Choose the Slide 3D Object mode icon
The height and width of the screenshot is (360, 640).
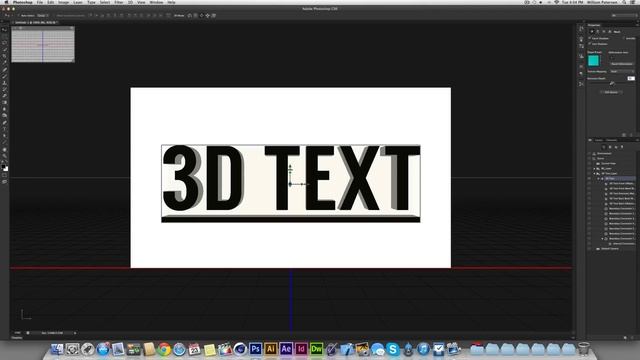[x=207, y=16]
